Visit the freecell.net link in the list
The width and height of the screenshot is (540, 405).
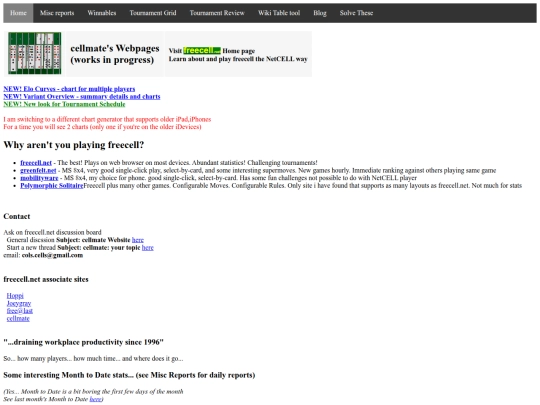[x=36, y=163]
